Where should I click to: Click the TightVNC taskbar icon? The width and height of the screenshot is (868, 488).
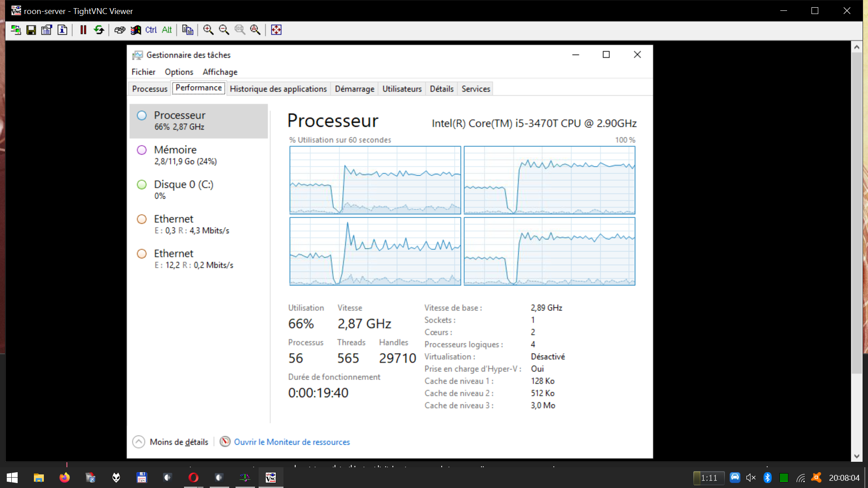point(271,478)
